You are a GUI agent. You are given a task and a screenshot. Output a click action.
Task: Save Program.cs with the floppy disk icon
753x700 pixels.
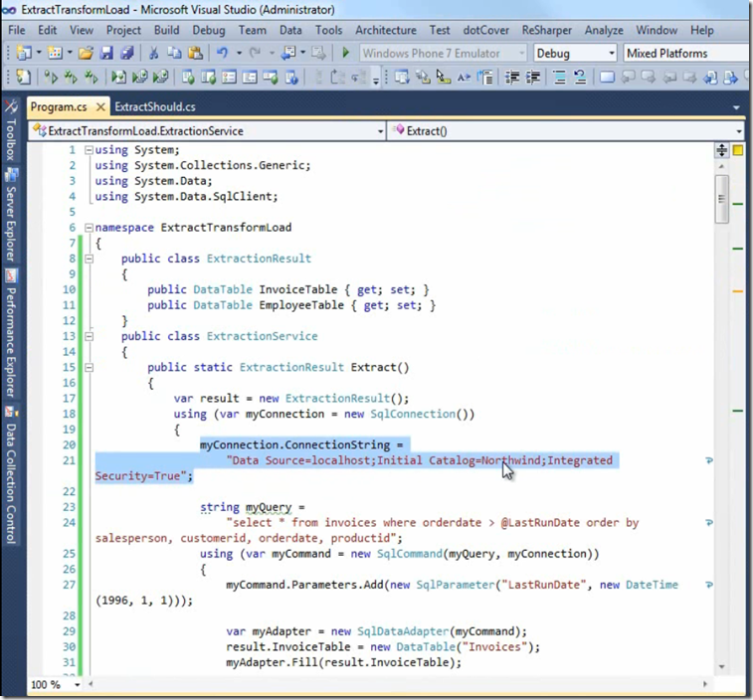click(x=106, y=53)
